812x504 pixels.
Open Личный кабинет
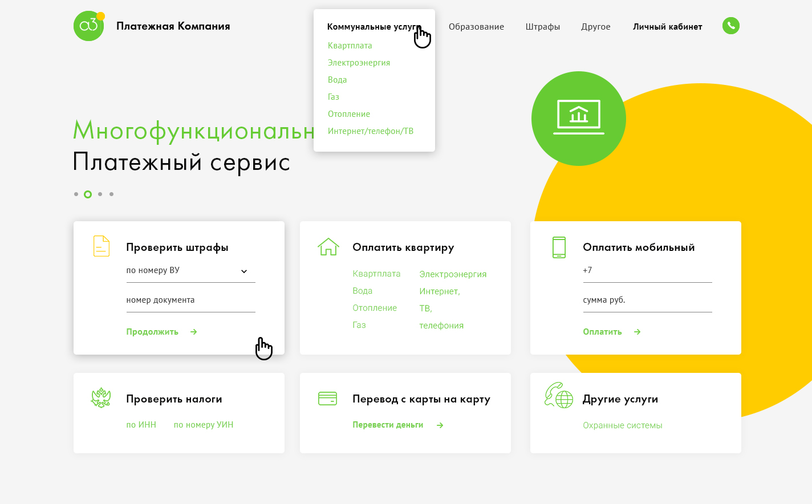[x=667, y=26]
